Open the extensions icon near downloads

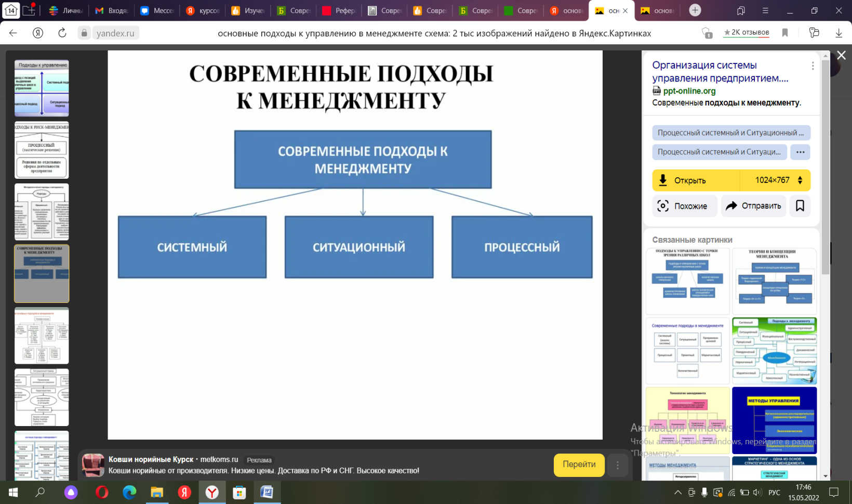pyautogui.click(x=814, y=33)
